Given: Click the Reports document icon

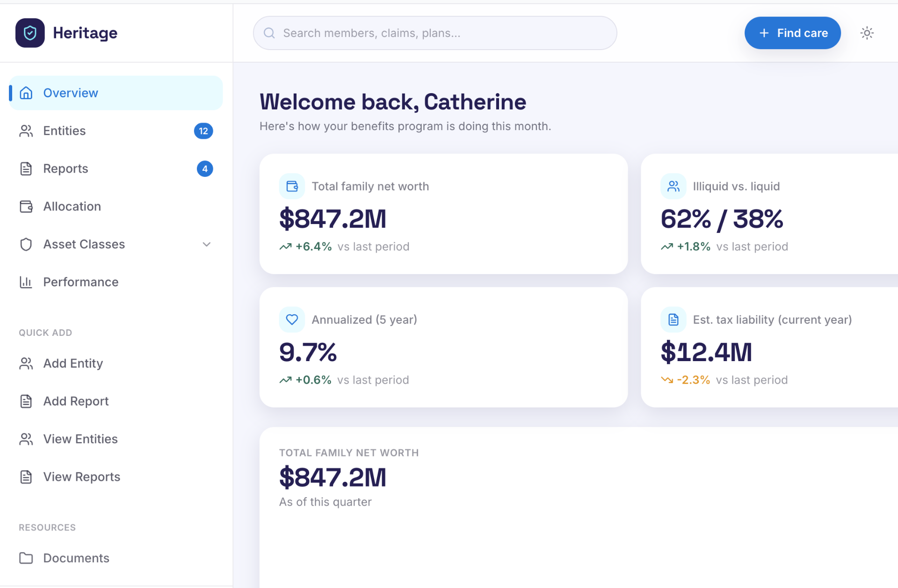Looking at the screenshot, I should [x=26, y=169].
